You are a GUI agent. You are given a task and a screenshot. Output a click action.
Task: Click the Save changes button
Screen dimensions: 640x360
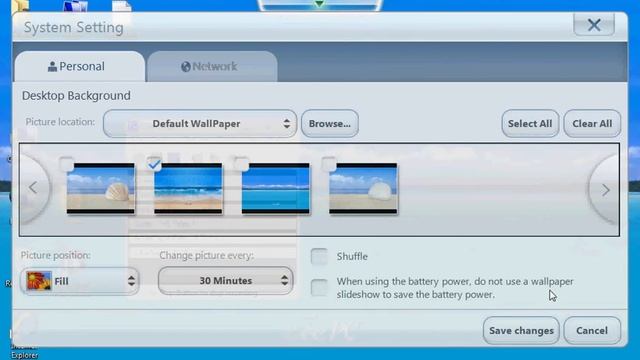coord(521,331)
